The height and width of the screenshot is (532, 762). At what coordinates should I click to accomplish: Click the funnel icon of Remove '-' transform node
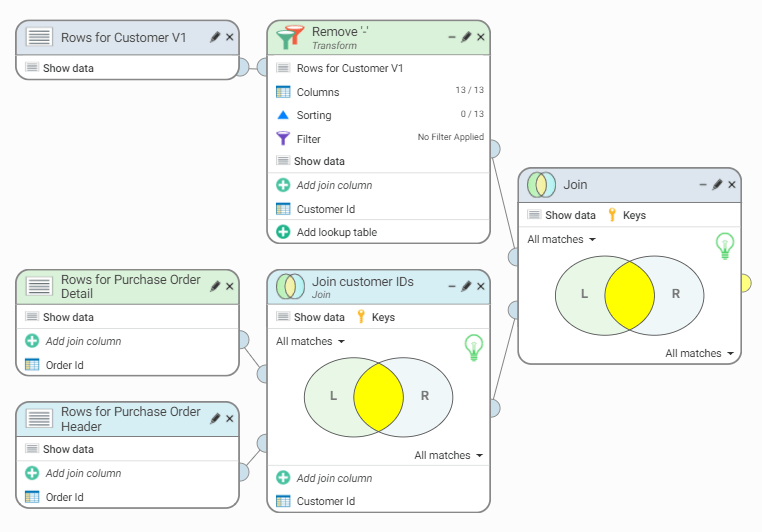point(290,38)
